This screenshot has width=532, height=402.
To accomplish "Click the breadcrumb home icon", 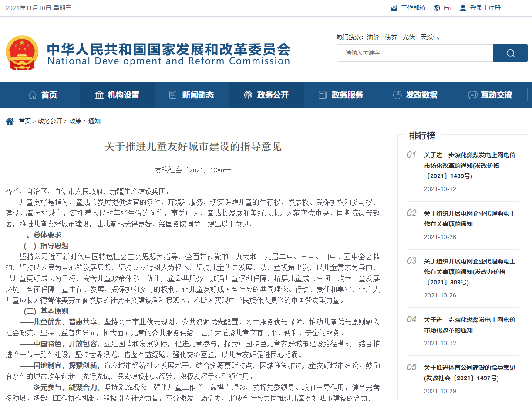I will coord(10,121).
